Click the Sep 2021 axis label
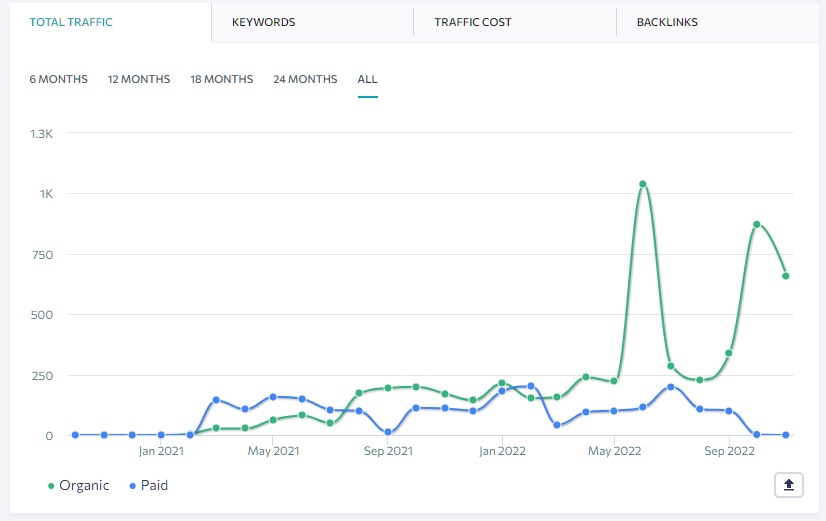 [388, 451]
